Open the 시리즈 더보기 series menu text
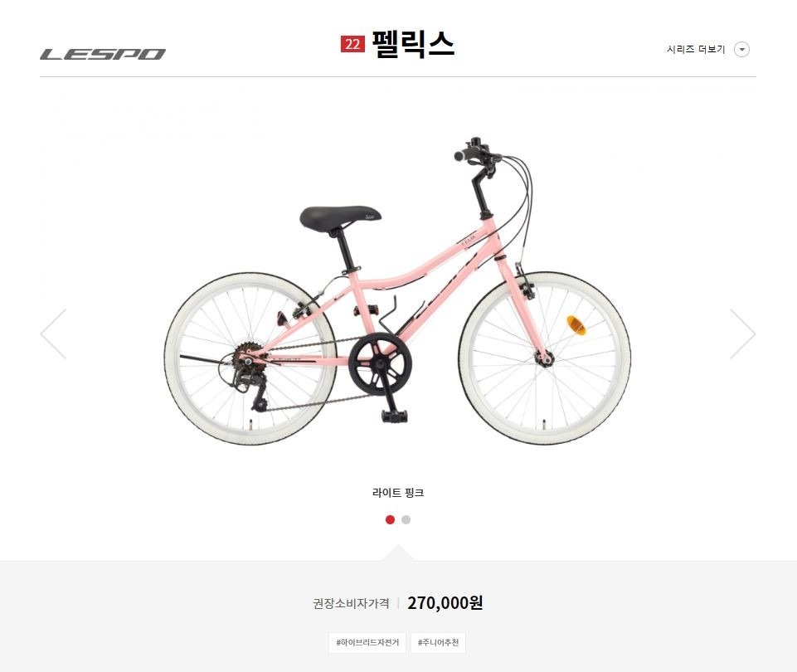The width and height of the screenshot is (797, 672). point(696,49)
